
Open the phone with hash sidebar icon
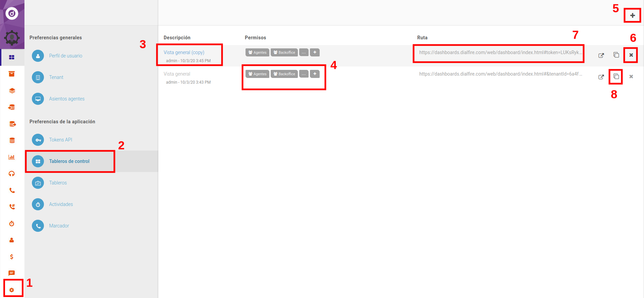(12, 207)
